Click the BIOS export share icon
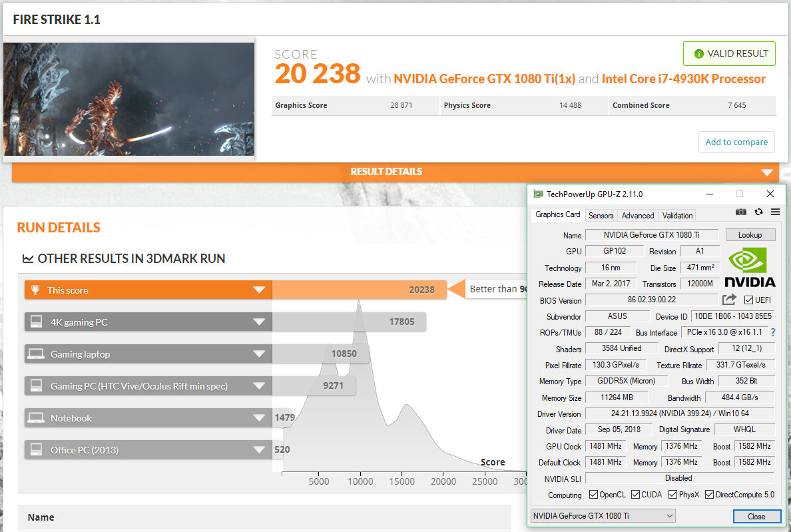 (729, 300)
